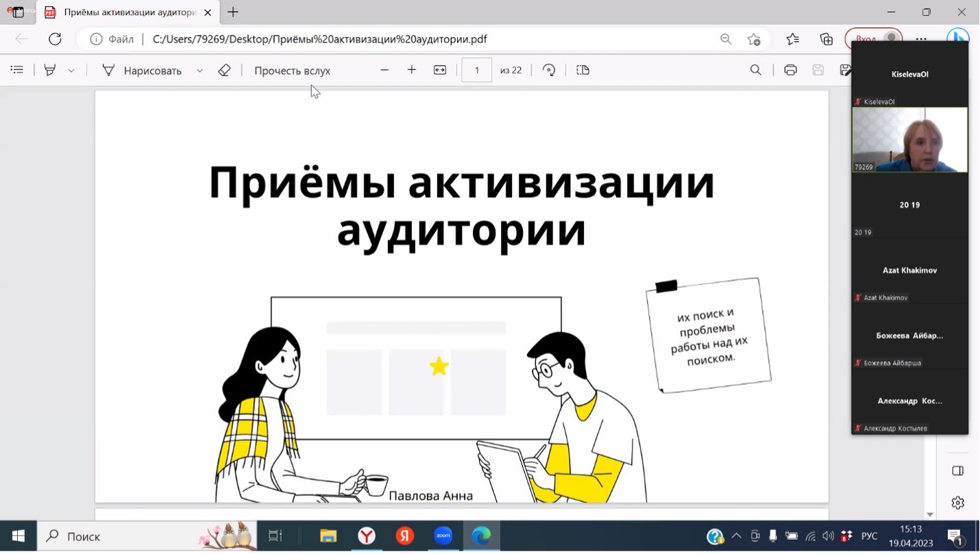Open the PDF table of contents
The height and width of the screenshot is (554, 980).
pos(17,70)
